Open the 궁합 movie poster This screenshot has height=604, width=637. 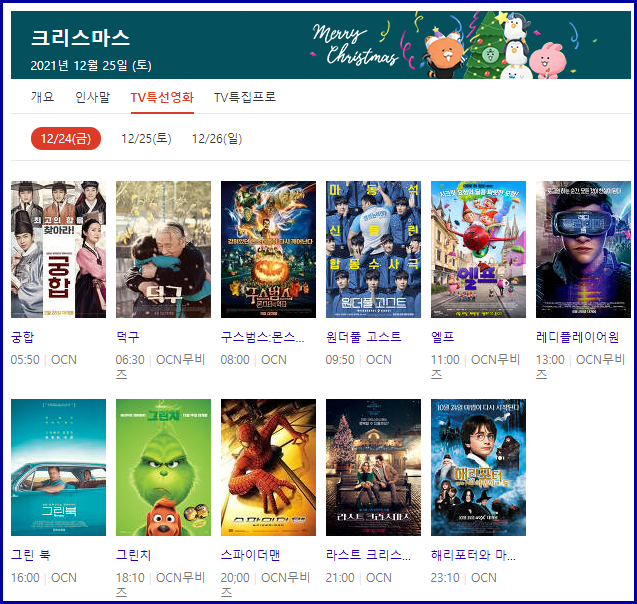click(x=58, y=249)
